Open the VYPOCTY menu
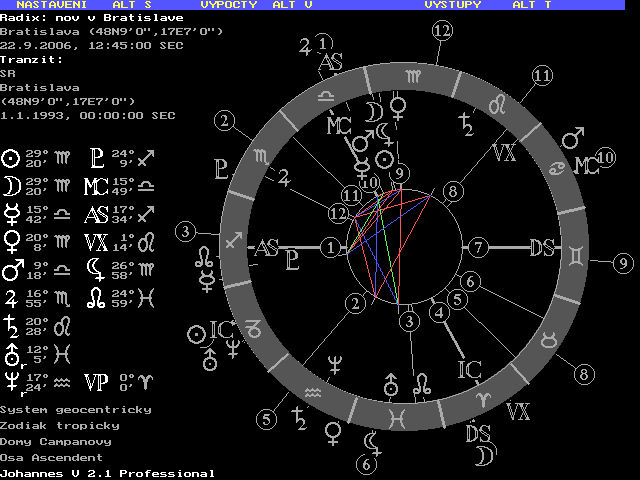Image resolution: width=640 pixels, height=480 pixels. (x=228, y=5)
